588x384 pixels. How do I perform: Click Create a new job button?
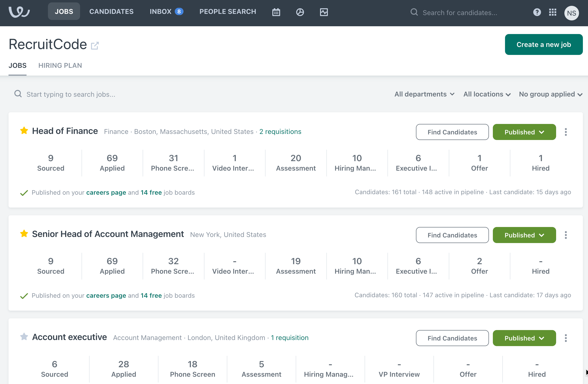pyautogui.click(x=543, y=45)
